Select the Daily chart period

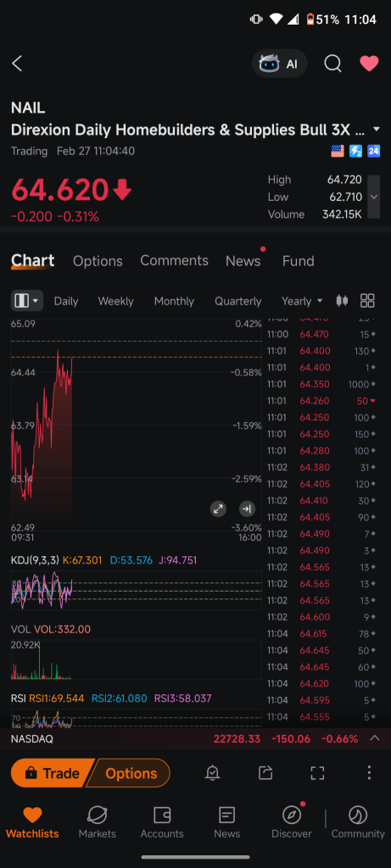[66, 301]
